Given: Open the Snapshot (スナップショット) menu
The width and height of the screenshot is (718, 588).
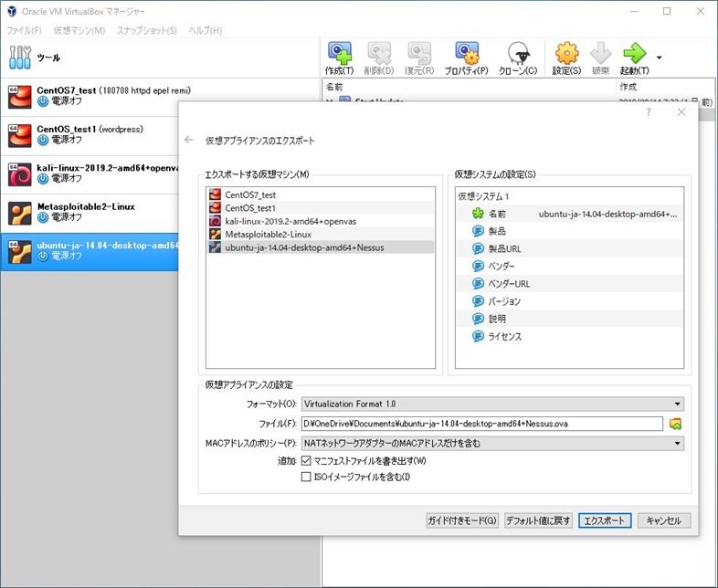Looking at the screenshot, I should click(146, 30).
